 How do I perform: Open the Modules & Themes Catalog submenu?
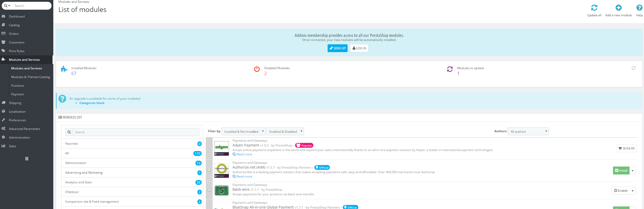tap(30, 77)
